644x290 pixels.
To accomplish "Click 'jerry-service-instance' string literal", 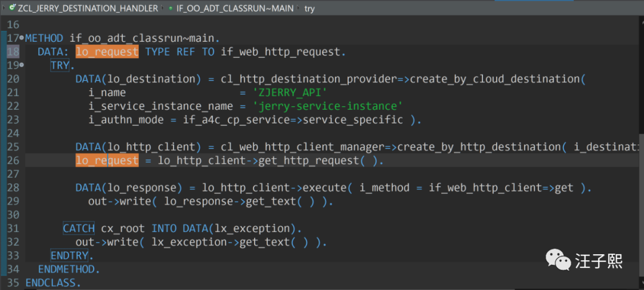I will pyautogui.click(x=327, y=106).
